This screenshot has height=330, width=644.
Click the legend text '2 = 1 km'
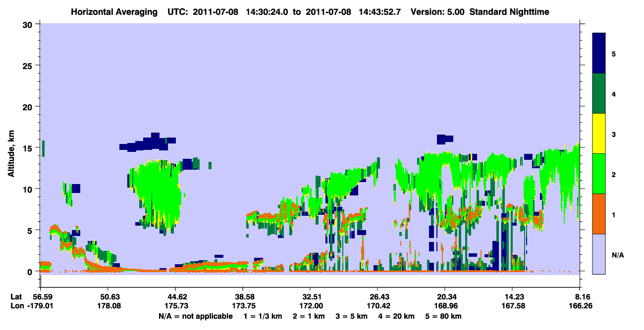[310, 316]
